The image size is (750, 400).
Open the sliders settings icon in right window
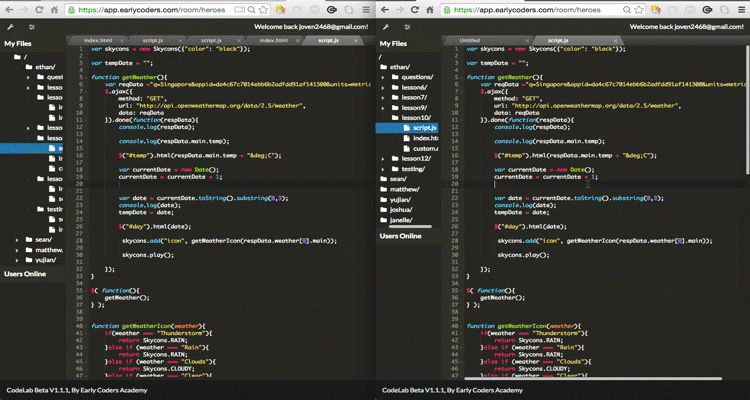[x=408, y=27]
